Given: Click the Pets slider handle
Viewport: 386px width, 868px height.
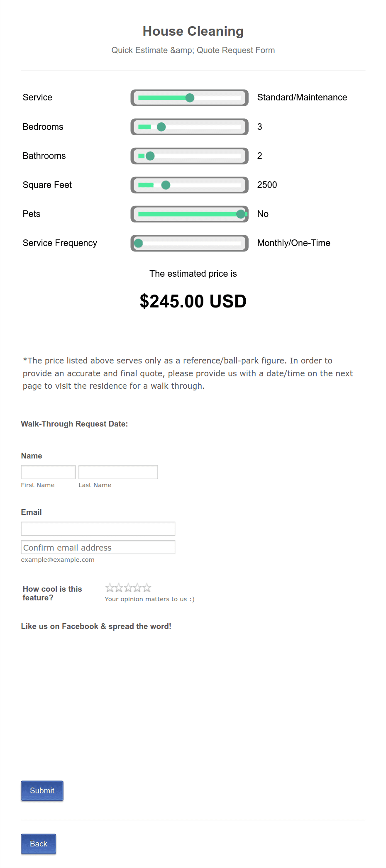Looking at the screenshot, I should (x=240, y=214).
